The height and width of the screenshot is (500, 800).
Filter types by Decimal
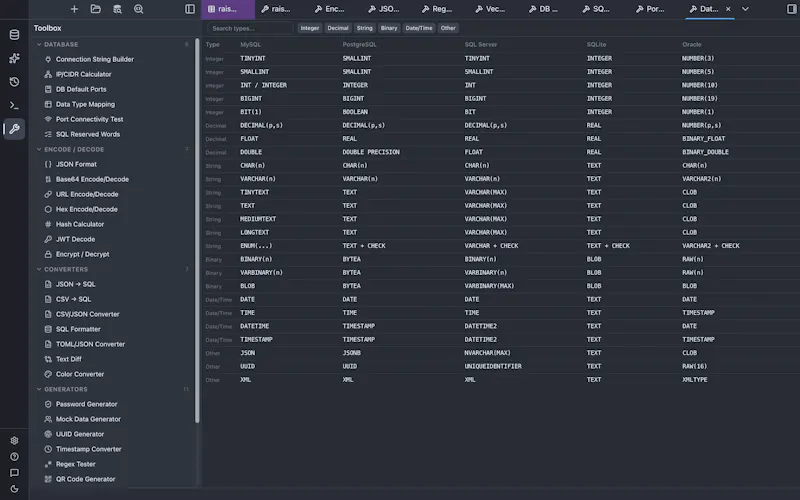[338, 28]
